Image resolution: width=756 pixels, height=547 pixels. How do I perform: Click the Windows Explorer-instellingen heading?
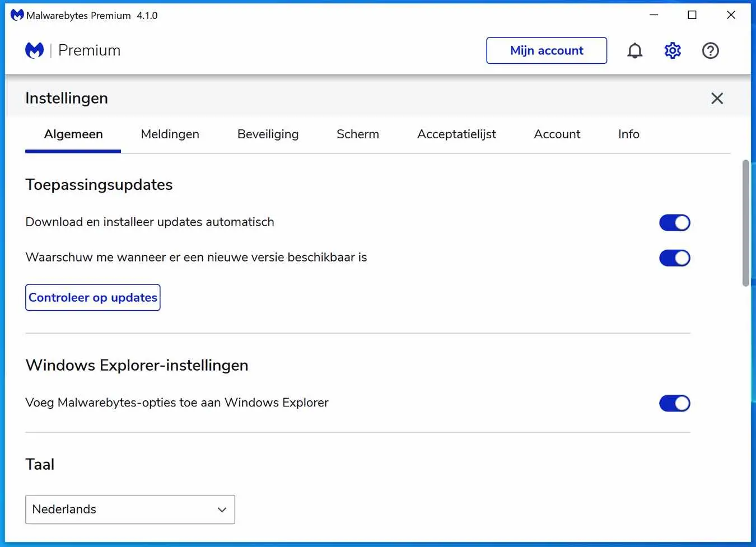(x=137, y=365)
